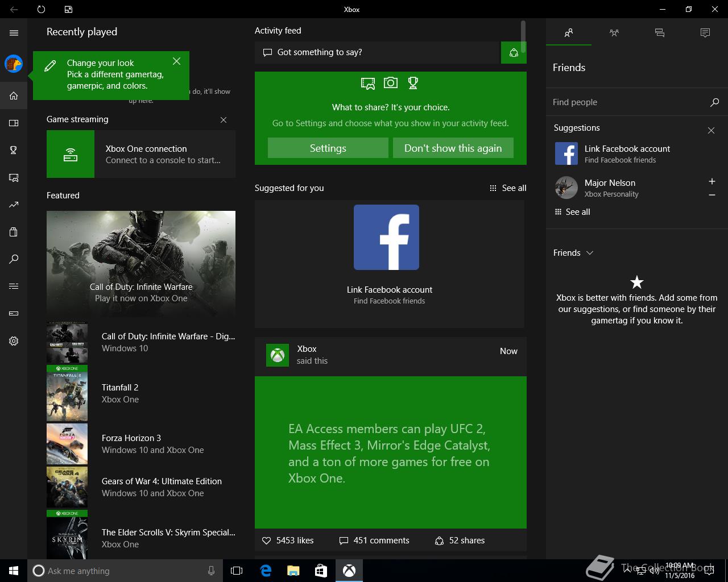Screen dimensions: 728x582
Task: Open Windows Store from the taskbar
Action: click(321, 571)
